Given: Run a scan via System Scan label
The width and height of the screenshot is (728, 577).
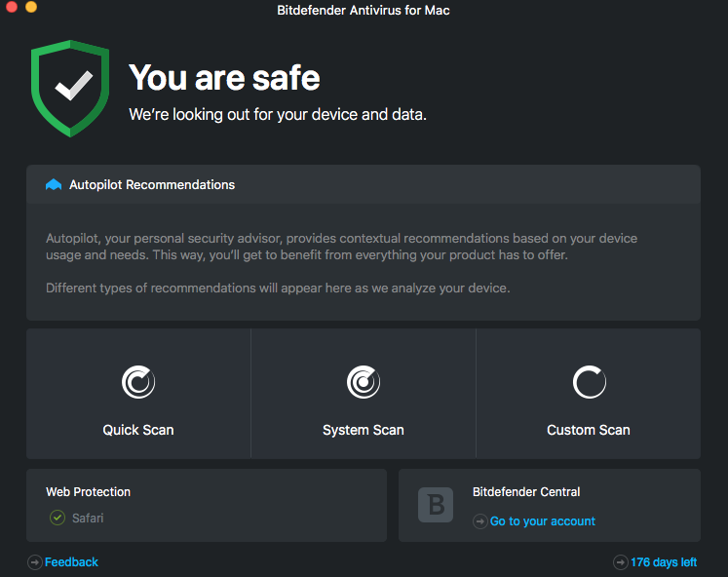Looking at the screenshot, I should click(x=364, y=430).
